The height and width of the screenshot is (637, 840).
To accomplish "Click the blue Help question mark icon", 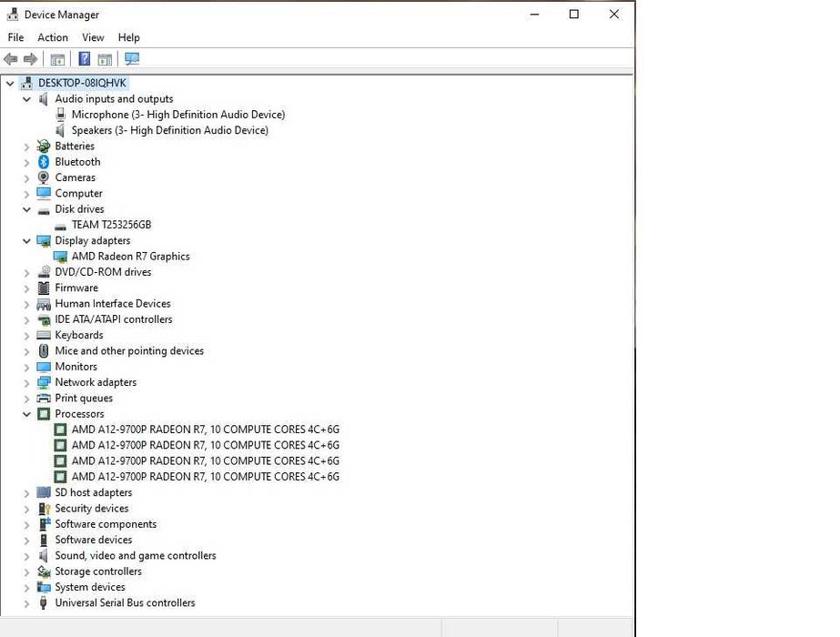I will point(84,59).
